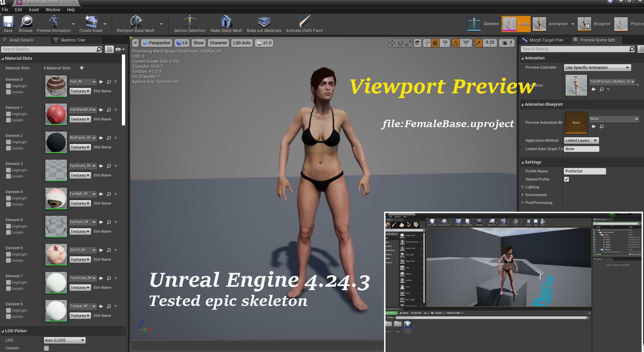This screenshot has height=352, width=644.
Task: Click Reimport Base Mesh icon
Action: click(x=136, y=24)
